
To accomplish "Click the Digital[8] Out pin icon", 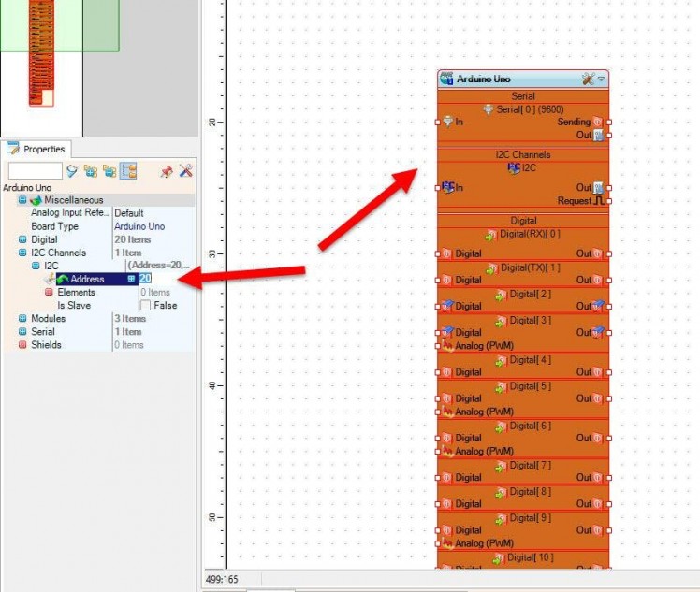I will (598, 504).
